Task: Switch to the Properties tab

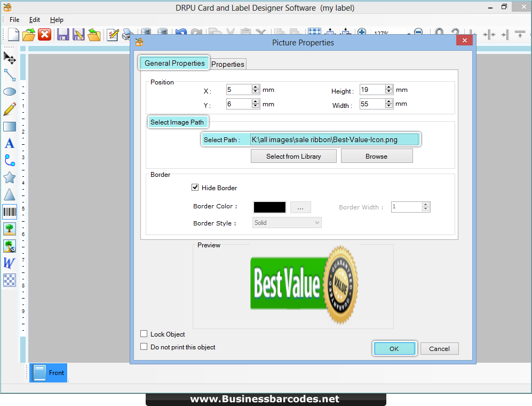Action: (228, 64)
